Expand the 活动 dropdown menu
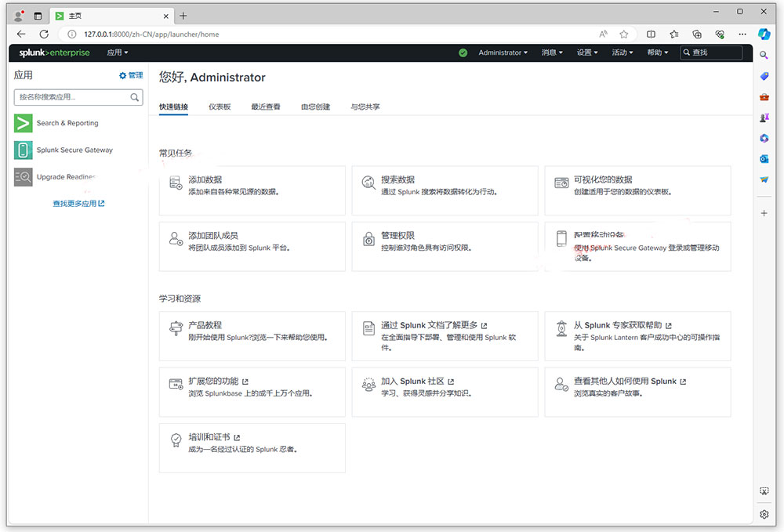 click(x=622, y=52)
